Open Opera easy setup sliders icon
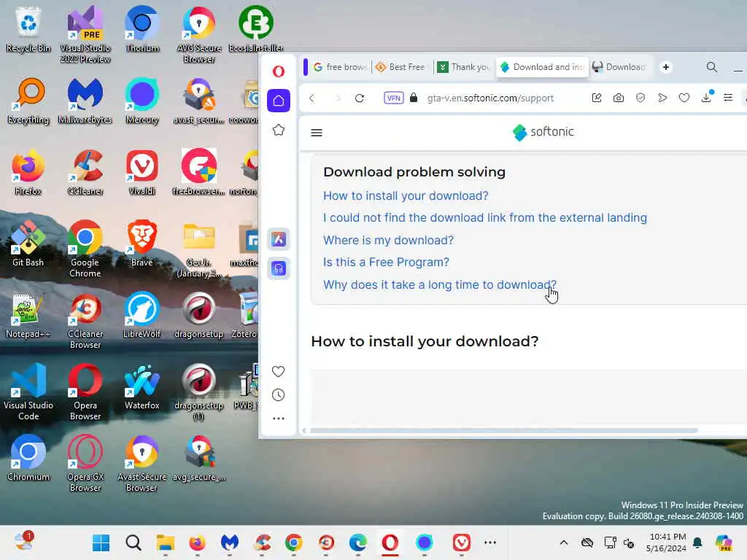The width and height of the screenshot is (747, 560). tap(728, 98)
